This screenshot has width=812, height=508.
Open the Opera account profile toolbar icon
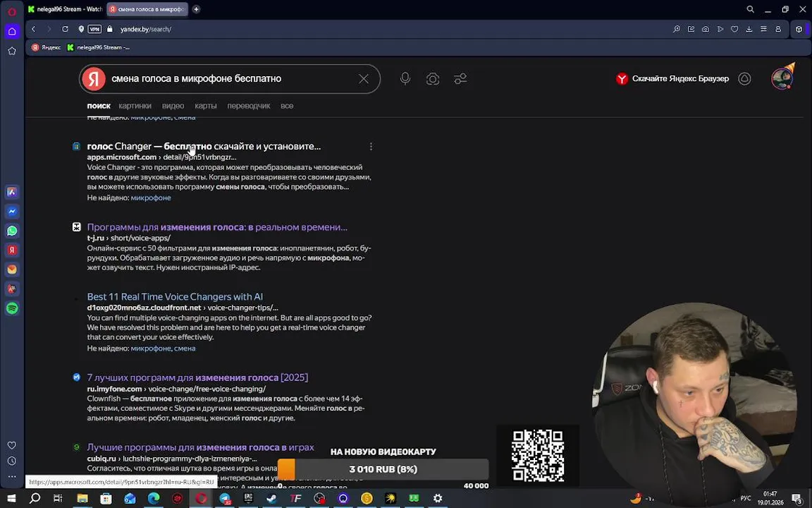pyautogui.click(x=778, y=30)
